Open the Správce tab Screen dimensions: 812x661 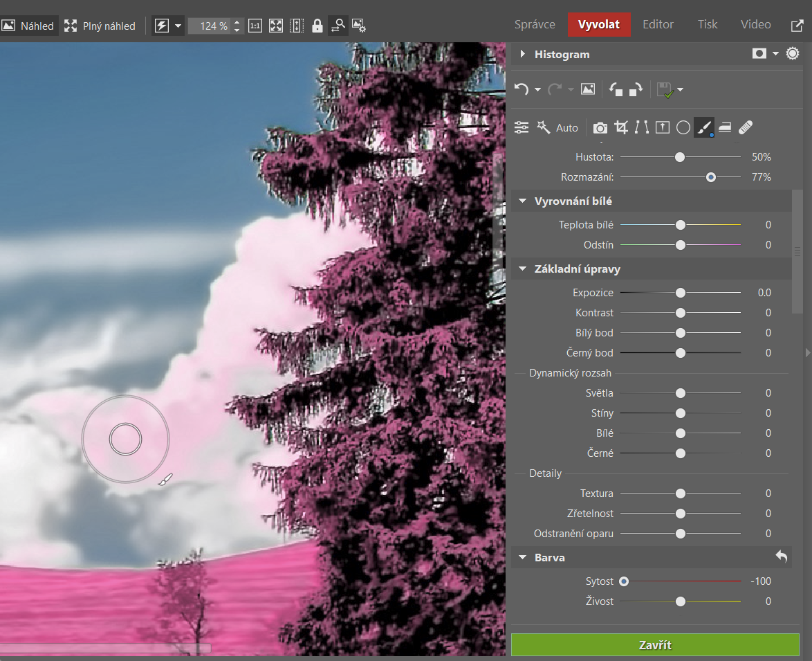coord(535,24)
